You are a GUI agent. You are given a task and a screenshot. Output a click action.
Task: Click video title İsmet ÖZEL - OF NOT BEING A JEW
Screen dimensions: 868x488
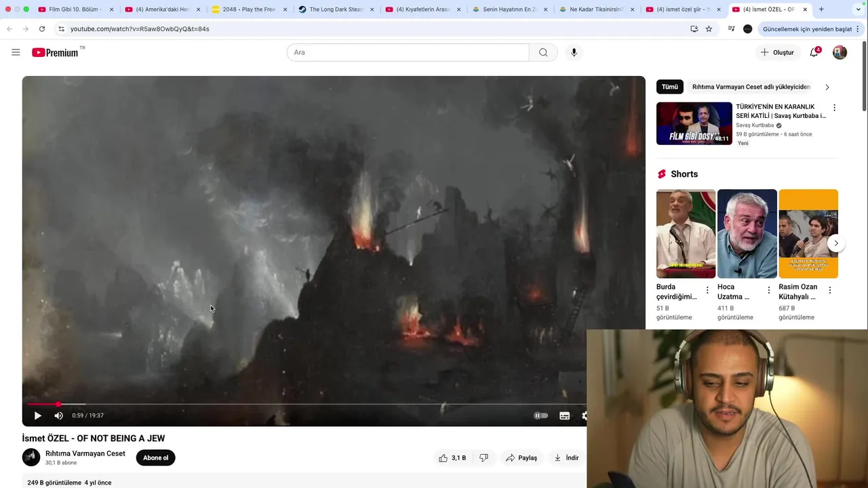pyautogui.click(x=94, y=439)
